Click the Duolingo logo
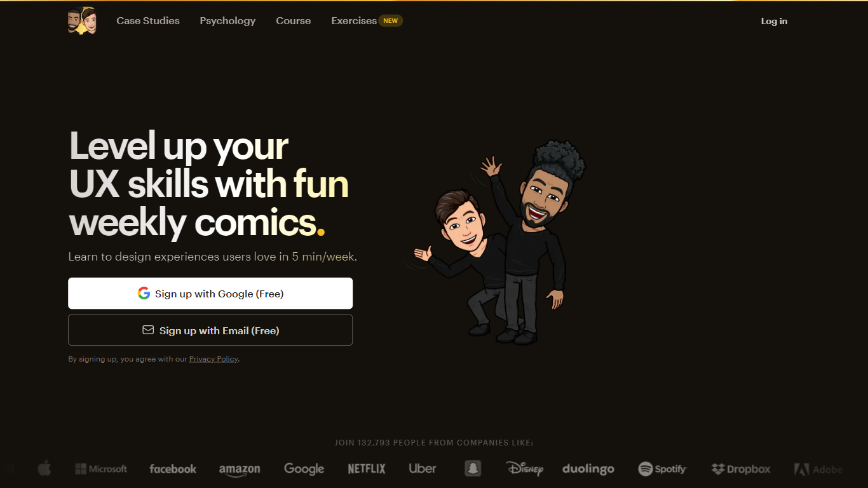The image size is (868, 488). (x=588, y=469)
